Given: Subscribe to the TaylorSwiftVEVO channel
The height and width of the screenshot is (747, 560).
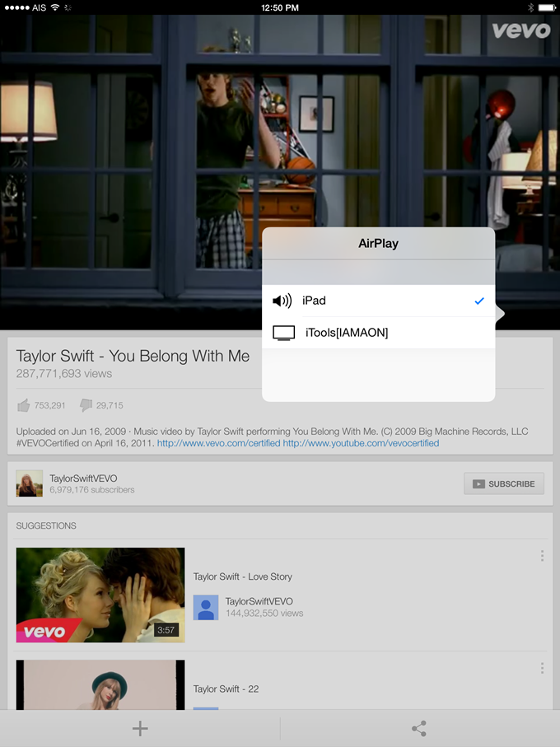Looking at the screenshot, I should (504, 483).
